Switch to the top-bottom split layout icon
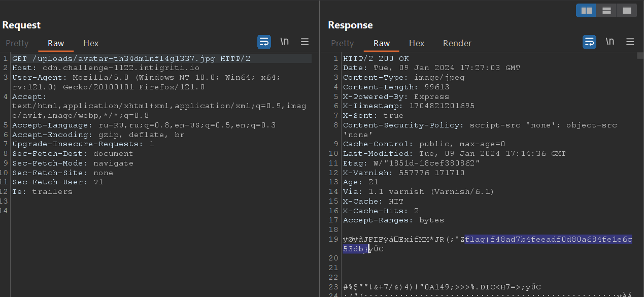Viewport: 644px width, 297px height. click(x=606, y=10)
